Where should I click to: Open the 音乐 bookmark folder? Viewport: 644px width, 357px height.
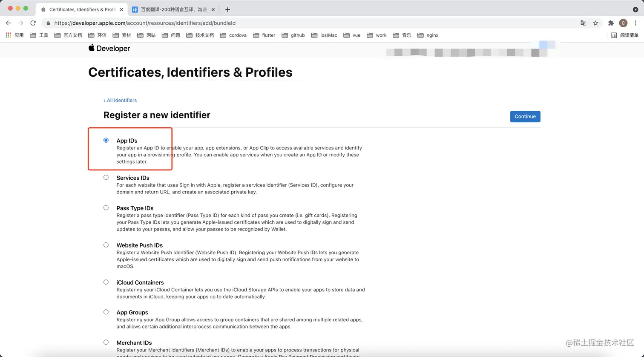click(402, 35)
